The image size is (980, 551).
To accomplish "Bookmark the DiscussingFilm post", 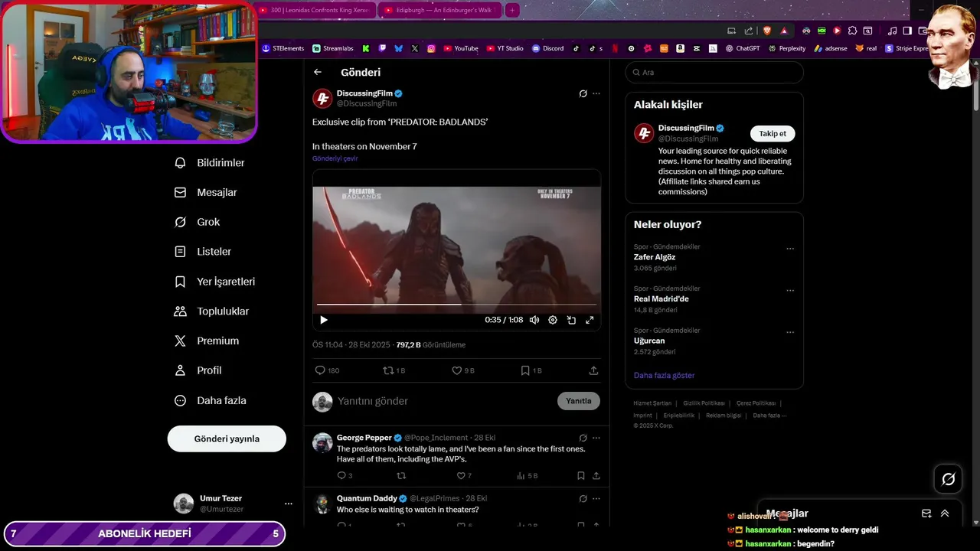I will pos(531,370).
